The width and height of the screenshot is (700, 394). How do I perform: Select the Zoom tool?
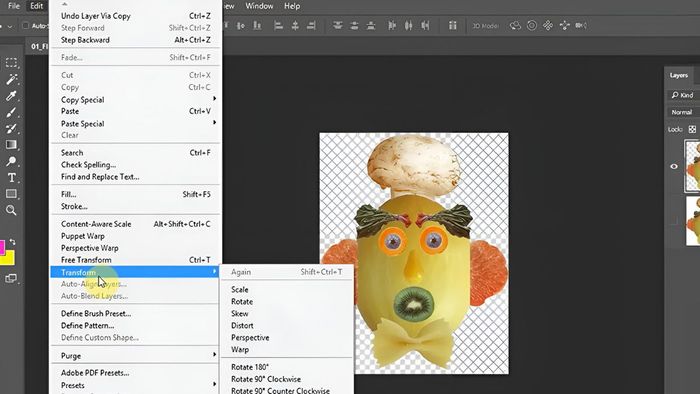[x=11, y=210]
